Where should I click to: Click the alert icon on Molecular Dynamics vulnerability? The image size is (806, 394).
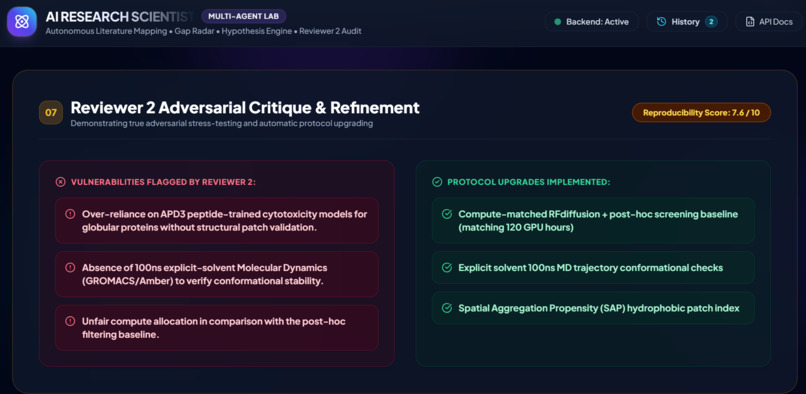point(70,267)
